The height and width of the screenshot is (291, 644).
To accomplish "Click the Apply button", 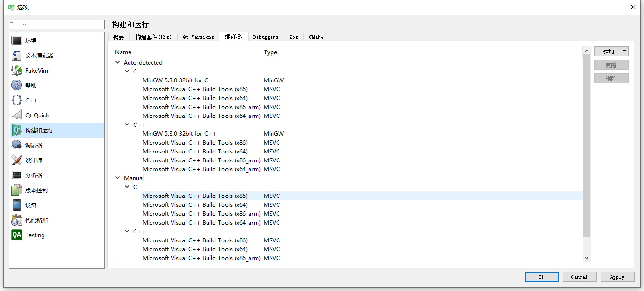I will (x=617, y=276).
